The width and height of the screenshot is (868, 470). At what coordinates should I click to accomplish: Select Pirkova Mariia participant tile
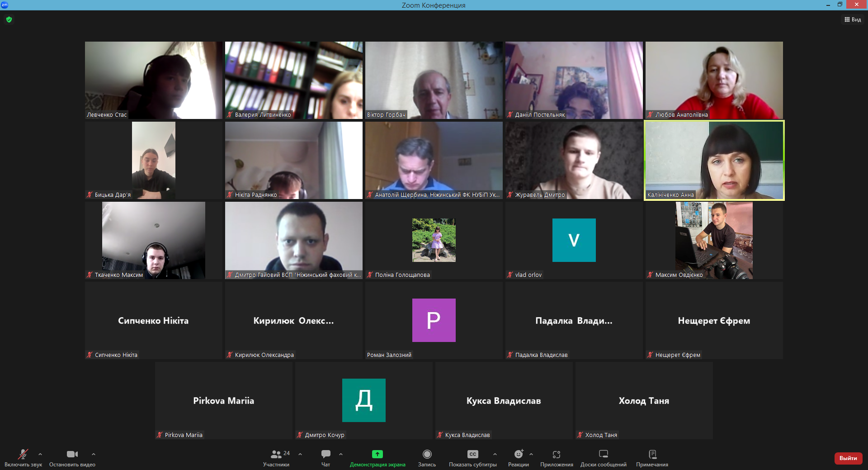[224, 401]
